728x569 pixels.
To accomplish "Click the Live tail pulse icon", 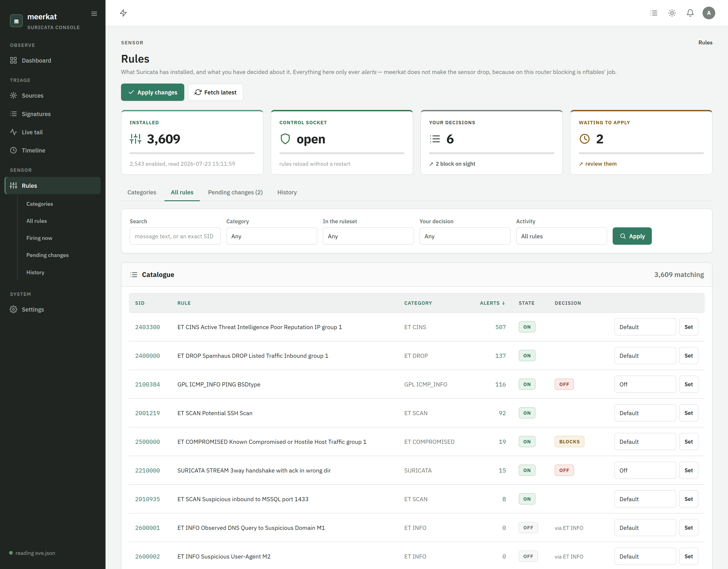I will [x=13, y=132].
